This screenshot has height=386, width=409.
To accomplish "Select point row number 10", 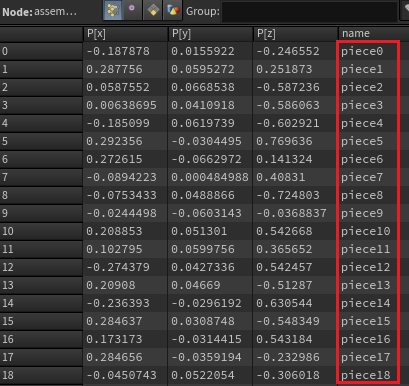I will [x=41, y=231].
